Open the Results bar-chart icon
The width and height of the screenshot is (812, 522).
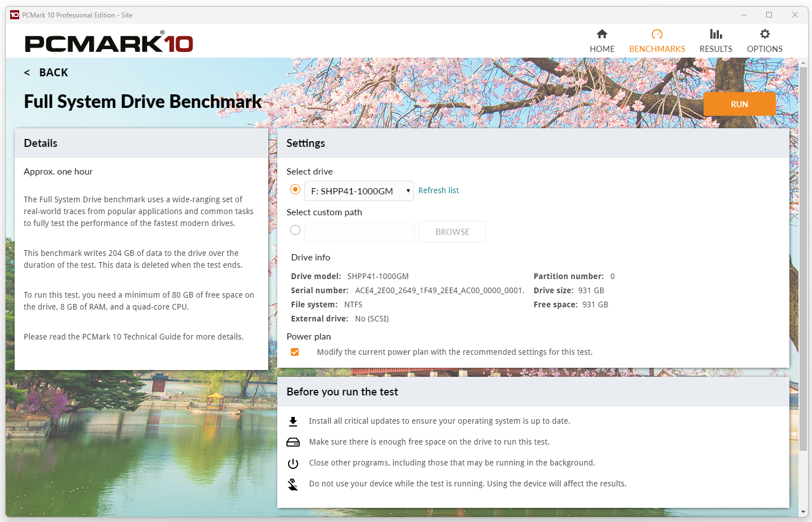tap(716, 34)
